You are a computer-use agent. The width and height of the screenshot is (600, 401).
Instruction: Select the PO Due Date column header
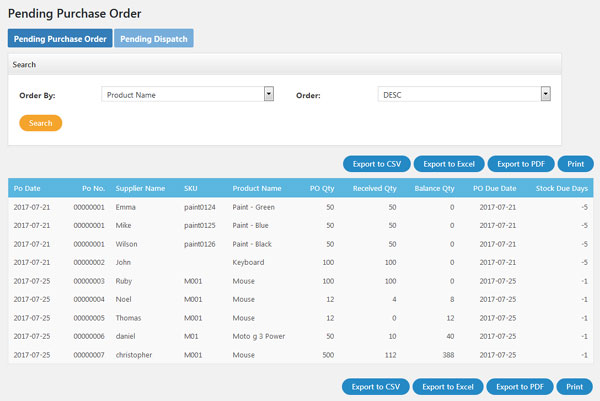point(494,188)
